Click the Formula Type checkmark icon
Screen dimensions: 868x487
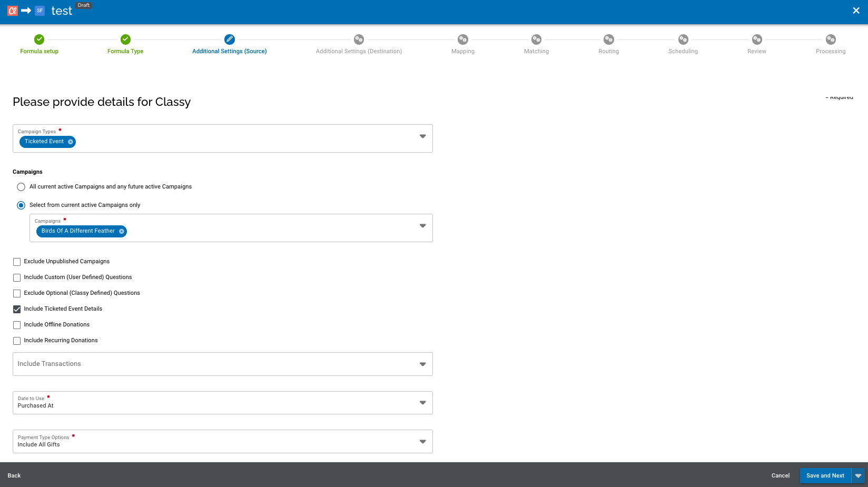pos(125,39)
